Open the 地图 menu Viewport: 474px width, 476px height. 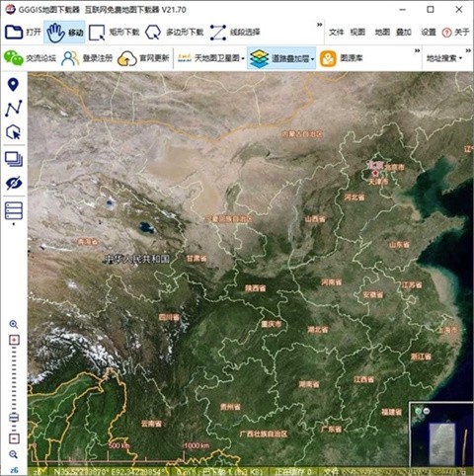click(x=382, y=33)
